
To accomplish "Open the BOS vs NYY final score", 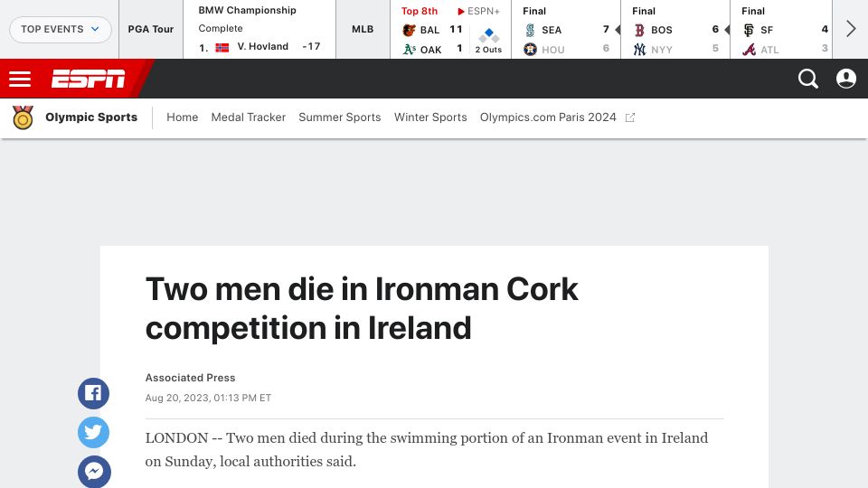I will pyautogui.click(x=675, y=29).
